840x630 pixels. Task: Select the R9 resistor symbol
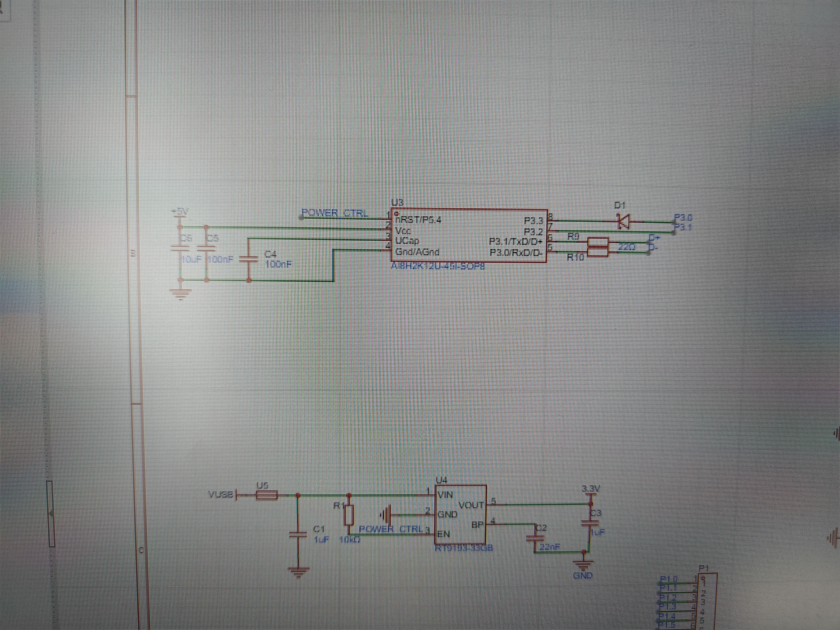(598, 242)
